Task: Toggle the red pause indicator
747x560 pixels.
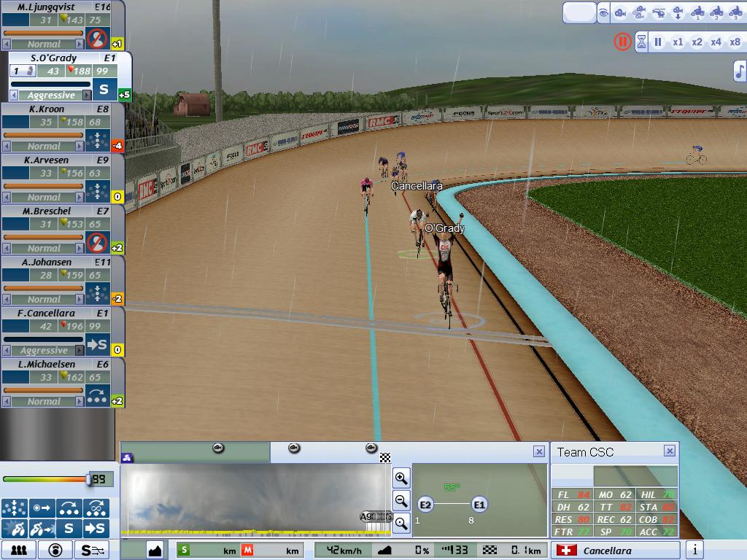Action: 622,42
